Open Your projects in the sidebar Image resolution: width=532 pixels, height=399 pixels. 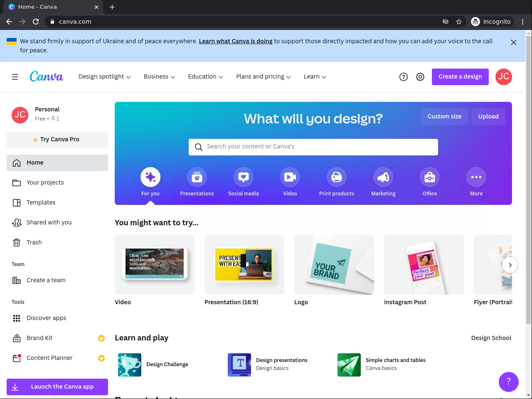(x=57, y=183)
